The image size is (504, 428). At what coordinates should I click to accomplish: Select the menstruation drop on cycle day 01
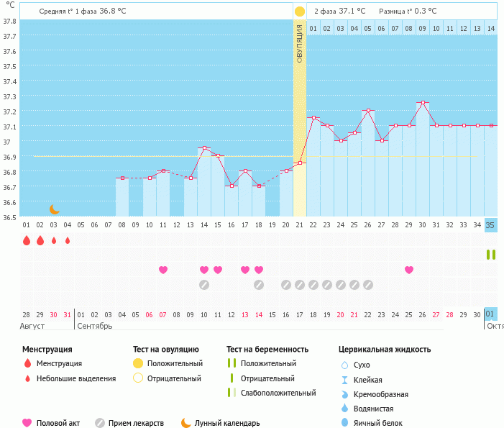[27, 240]
